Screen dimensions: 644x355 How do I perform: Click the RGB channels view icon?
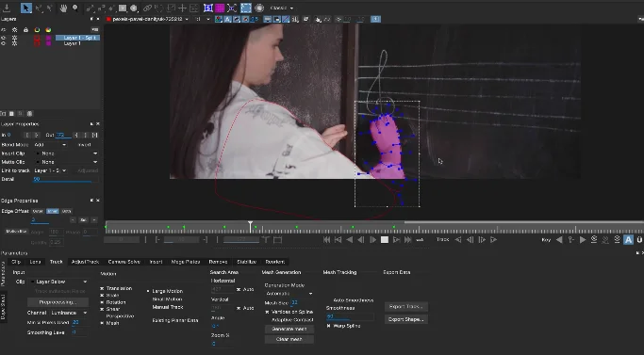pos(219,19)
